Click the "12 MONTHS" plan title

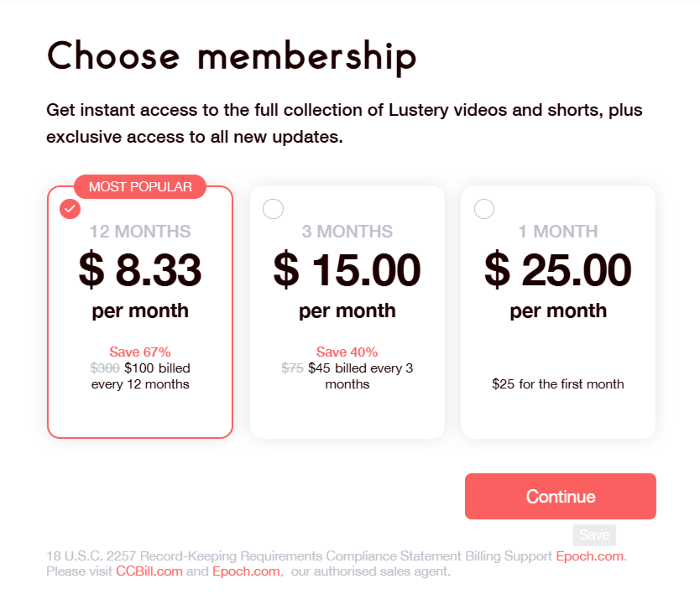[x=140, y=232]
